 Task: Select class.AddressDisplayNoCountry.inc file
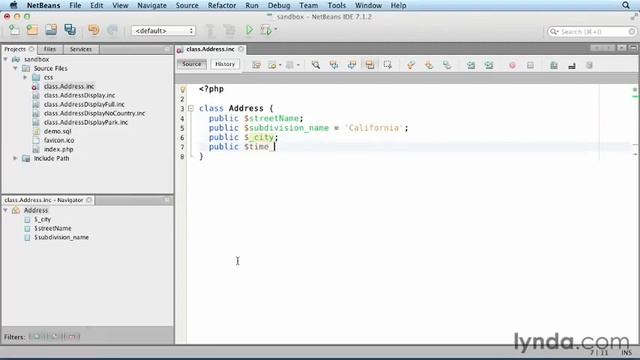click(94, 113)
